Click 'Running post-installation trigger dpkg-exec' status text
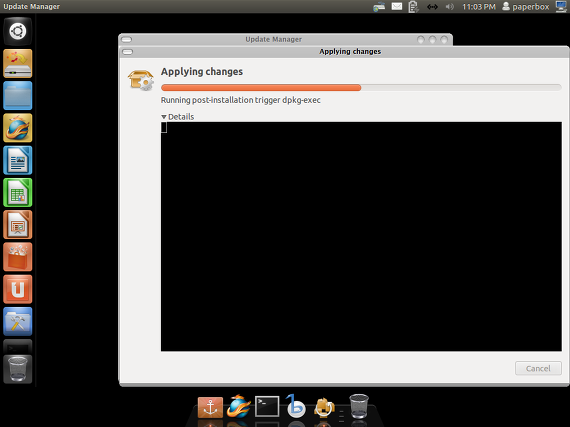Image resolution: width=570 pixels, height=427 pixels. (241, 100)
